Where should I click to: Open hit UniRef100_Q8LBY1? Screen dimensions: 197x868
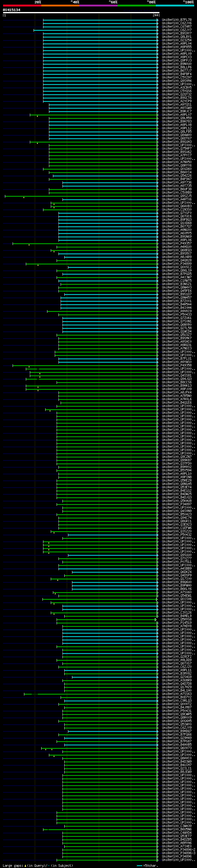click(x=177, y=37)
